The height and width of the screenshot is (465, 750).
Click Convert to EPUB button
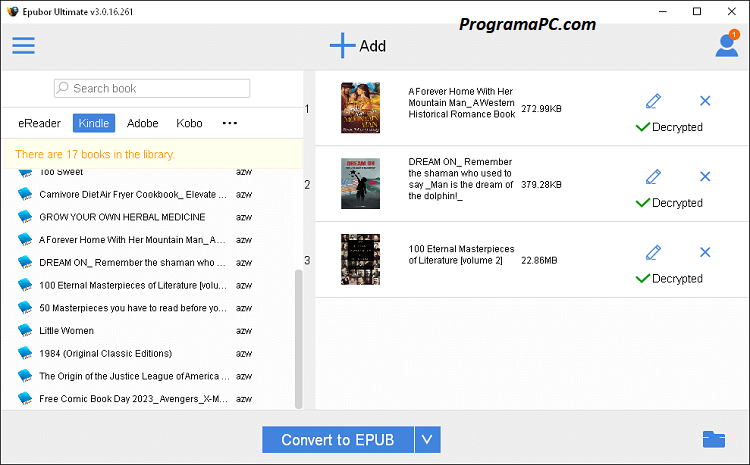click(338, 440)
